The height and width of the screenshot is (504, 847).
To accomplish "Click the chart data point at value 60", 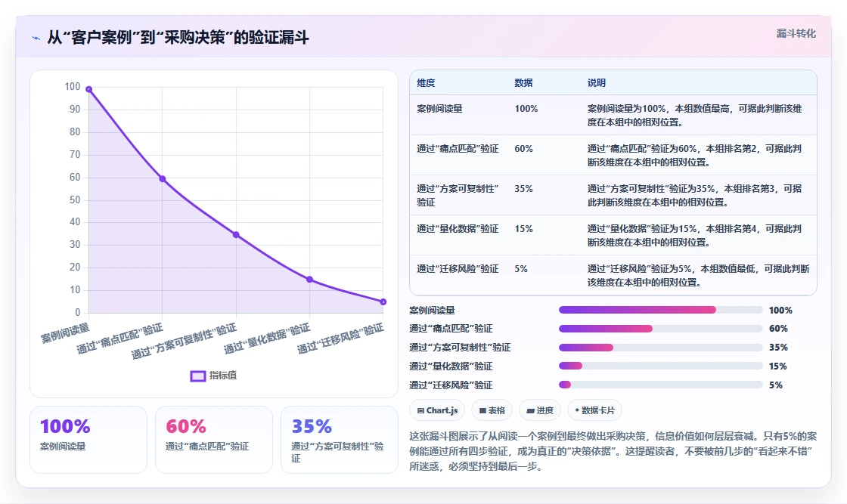I will (x=162, y=178).
